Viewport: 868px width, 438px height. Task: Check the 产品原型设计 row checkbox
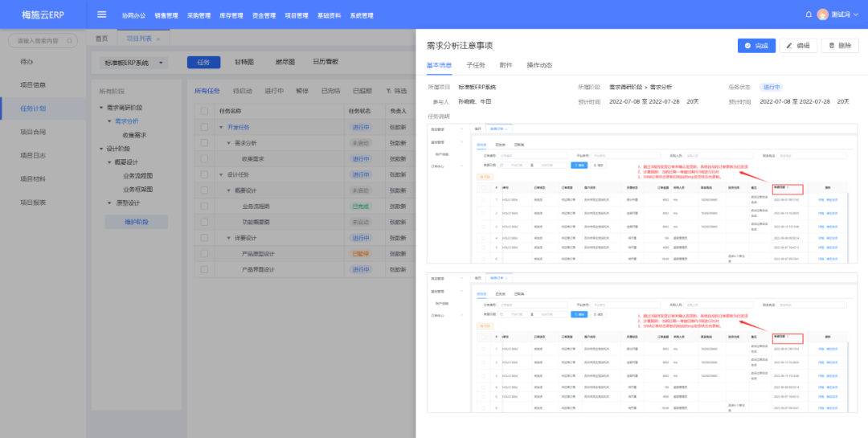(x=204, y=254)
